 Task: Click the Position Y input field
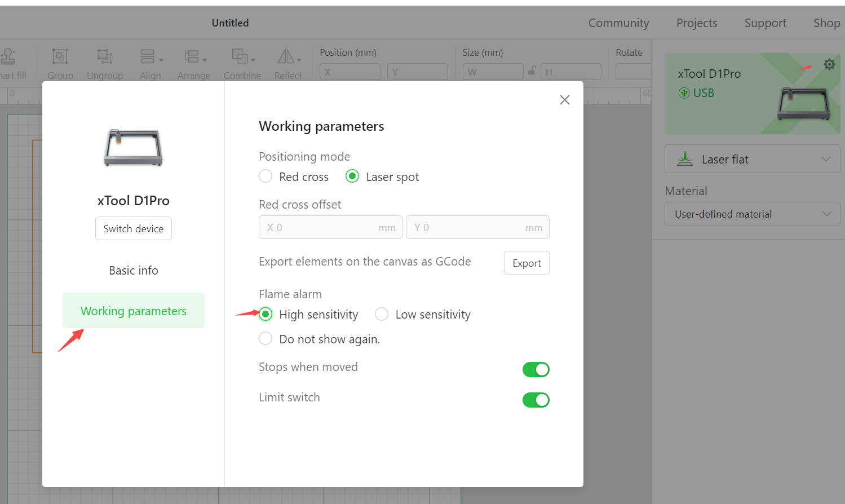[x=418, y=72]
